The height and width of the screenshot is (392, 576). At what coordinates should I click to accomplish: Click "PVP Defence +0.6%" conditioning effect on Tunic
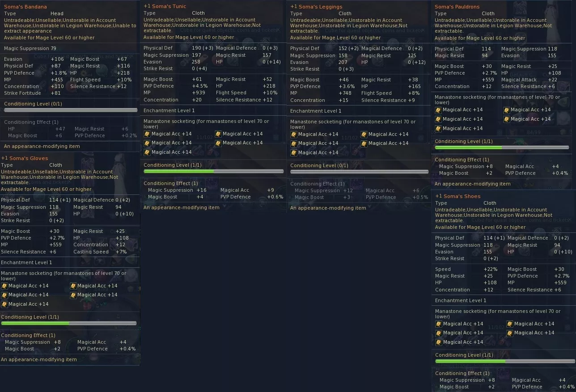coord(252,197)
